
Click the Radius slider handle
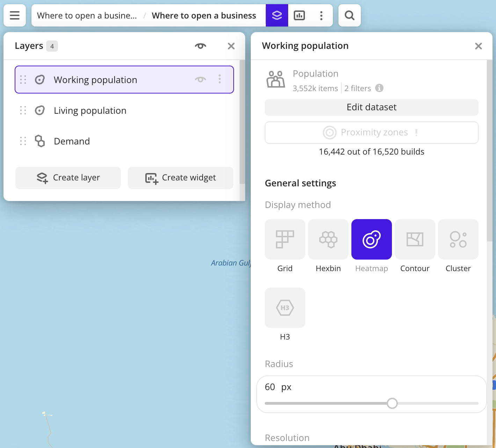pyautogui.click(x=392, y=403)
